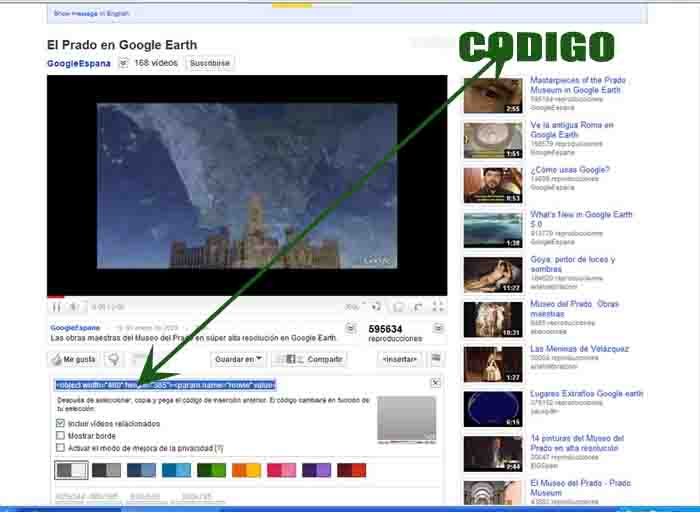
Task: Click the dislike thumbs-down icon
Action: point(114,359)
